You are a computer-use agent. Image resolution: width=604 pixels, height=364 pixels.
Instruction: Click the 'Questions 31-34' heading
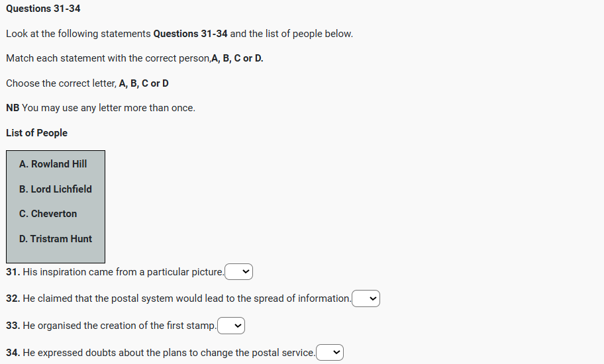[43, 9]
